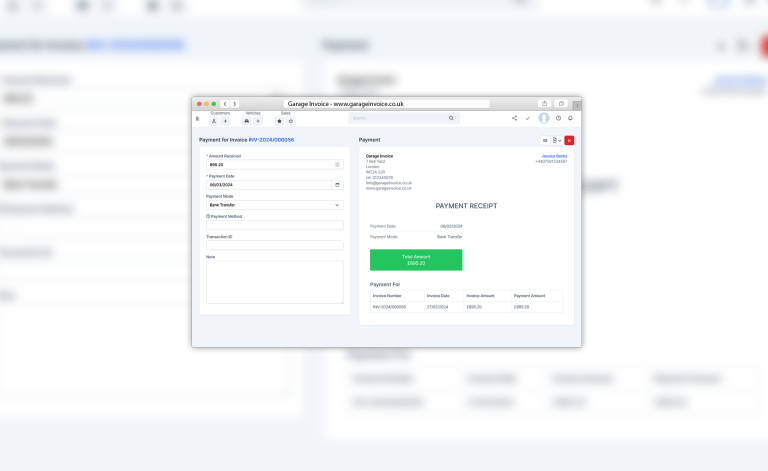Open the Payment Date calendar picker
This screenshot has height=471, width=768.
[337, 185]
